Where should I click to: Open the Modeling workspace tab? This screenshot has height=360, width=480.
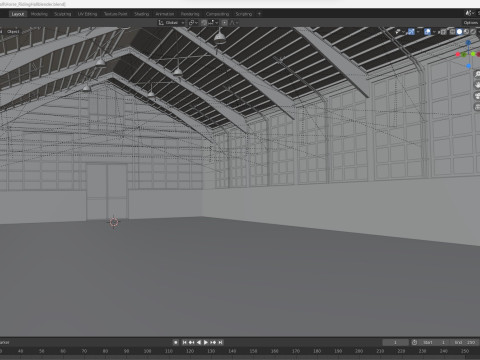click(x=39, y=14)
